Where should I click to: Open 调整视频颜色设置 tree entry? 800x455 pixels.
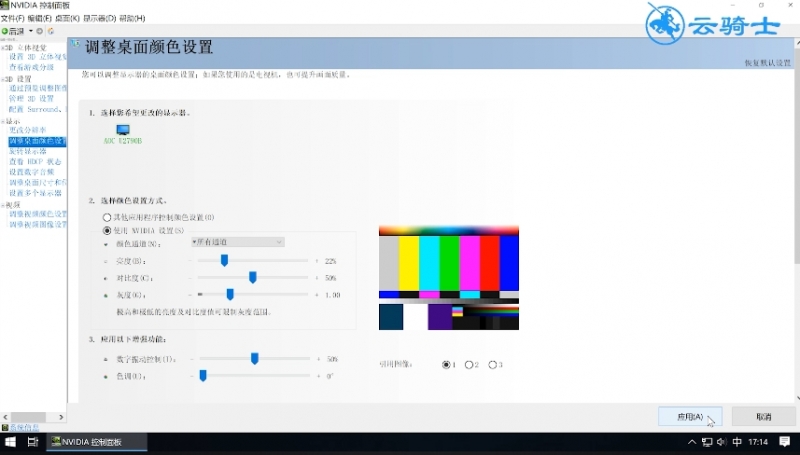[x=38, y=214]
